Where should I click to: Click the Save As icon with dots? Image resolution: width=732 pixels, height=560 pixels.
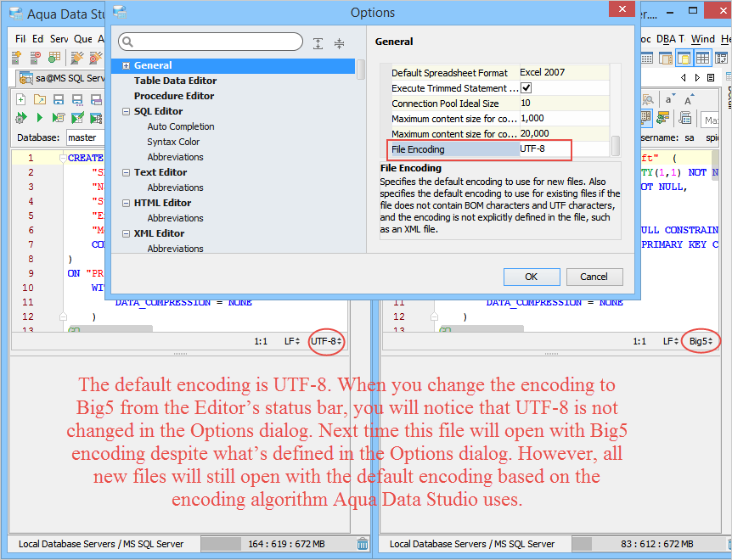pos(77,99)
